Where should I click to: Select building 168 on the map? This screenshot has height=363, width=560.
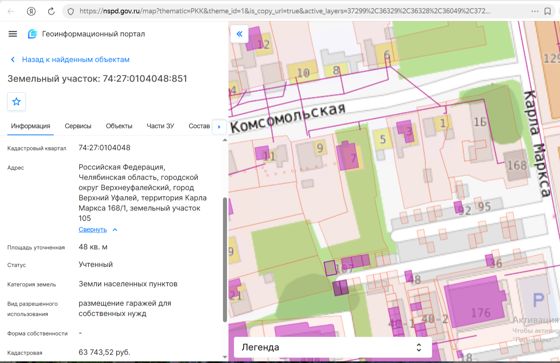(x=516, y=165)
